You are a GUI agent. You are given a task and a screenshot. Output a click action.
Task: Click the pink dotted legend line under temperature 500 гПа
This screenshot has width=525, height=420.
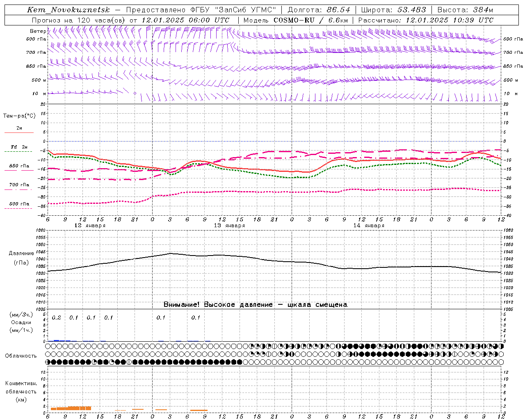[18, 208]
